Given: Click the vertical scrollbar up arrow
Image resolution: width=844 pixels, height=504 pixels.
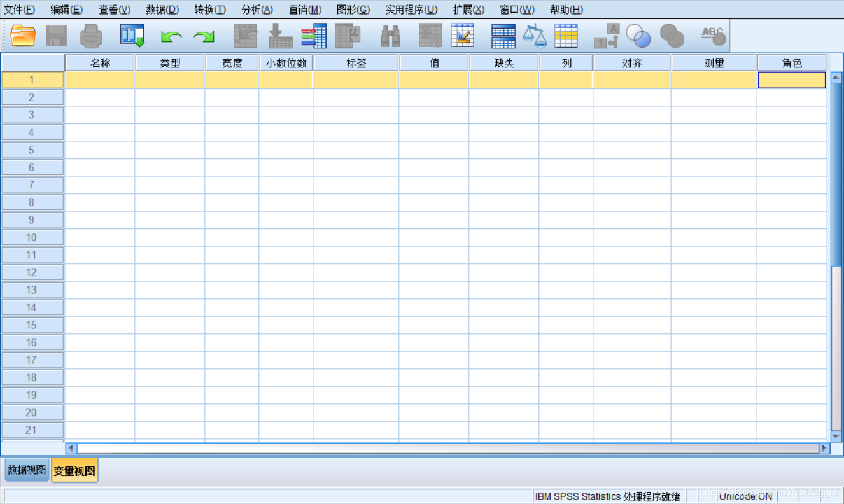Looking at the screenshot, I should click(836, 76).
